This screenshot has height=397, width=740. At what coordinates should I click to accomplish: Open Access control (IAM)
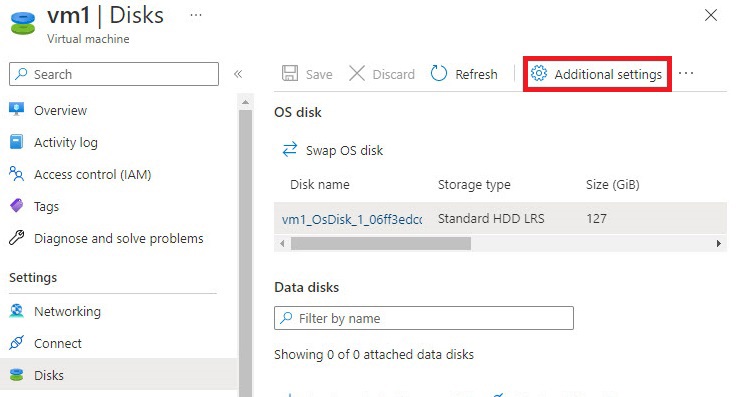[x=92, y=175]
